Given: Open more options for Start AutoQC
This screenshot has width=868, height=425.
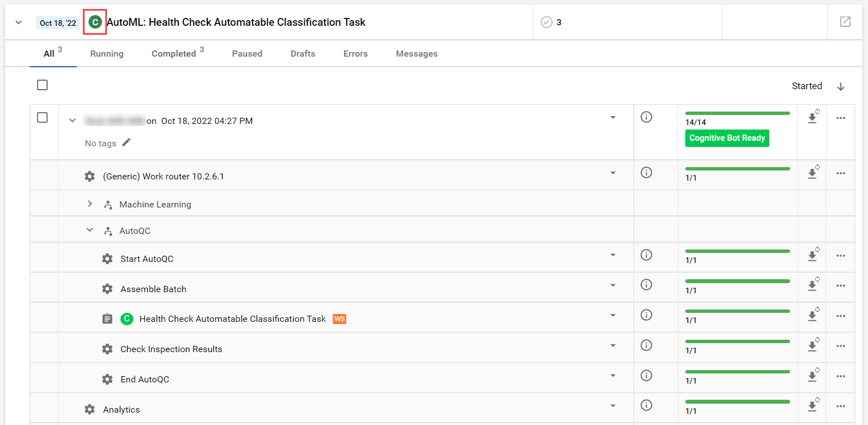Looking at the screenshot, I should (x=841, y=256).
